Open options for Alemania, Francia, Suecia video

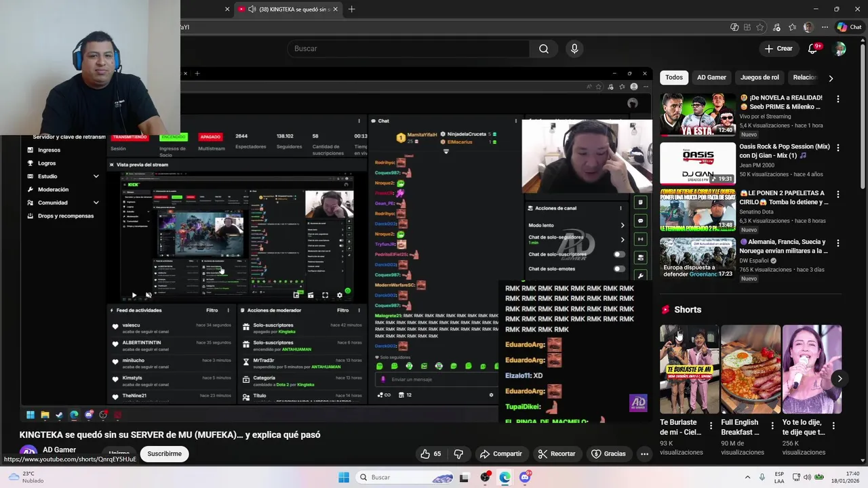point(837,243)
